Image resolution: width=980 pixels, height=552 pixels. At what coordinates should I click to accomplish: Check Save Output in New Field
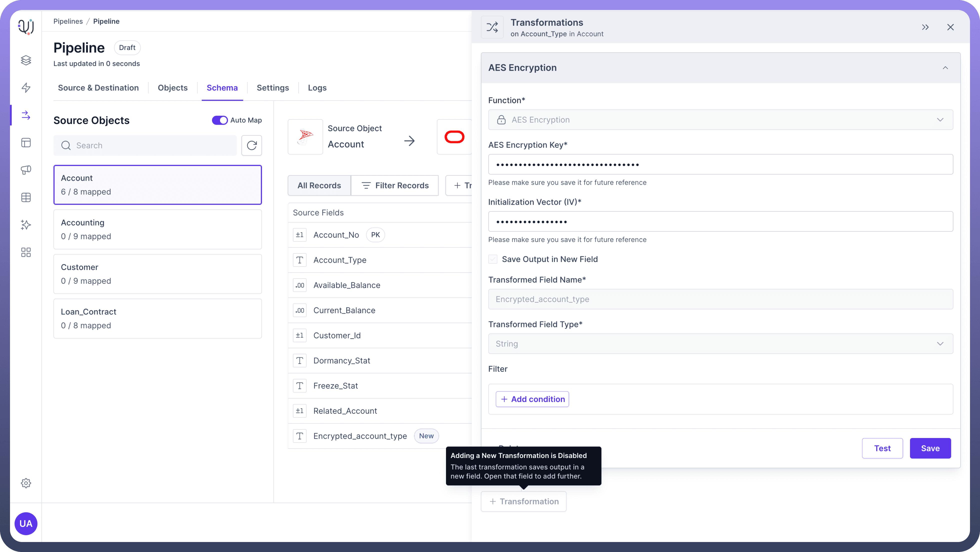493,259
